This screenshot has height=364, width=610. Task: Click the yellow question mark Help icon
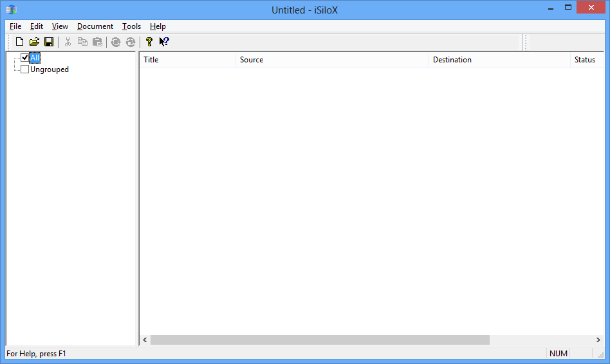[x=149, y=42]
